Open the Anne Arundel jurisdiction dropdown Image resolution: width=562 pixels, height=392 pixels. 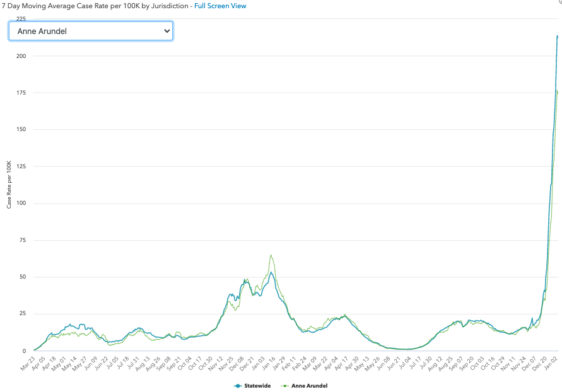coord(90,31)
